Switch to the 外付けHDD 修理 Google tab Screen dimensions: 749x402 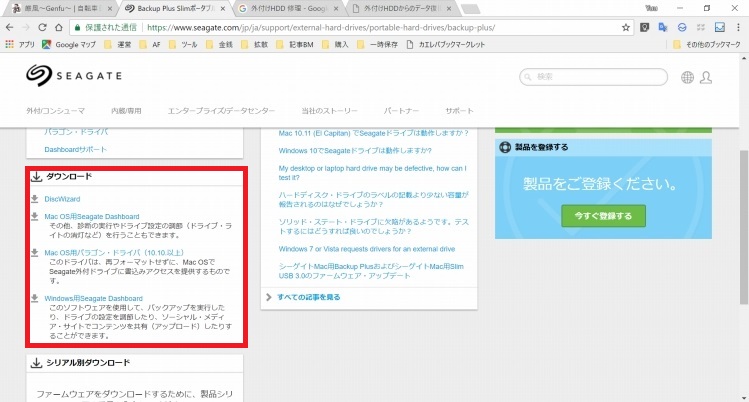288,9
